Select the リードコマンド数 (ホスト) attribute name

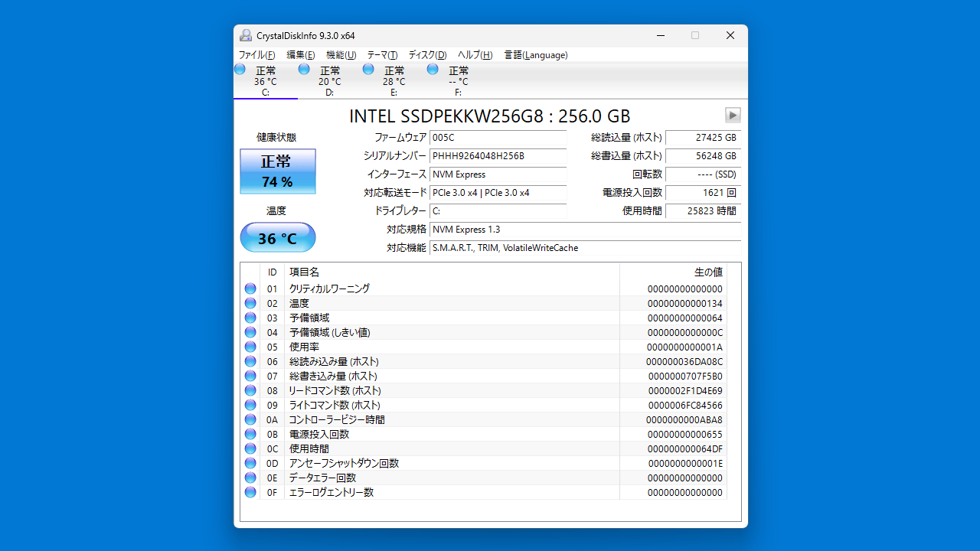(x=334, y=390)
